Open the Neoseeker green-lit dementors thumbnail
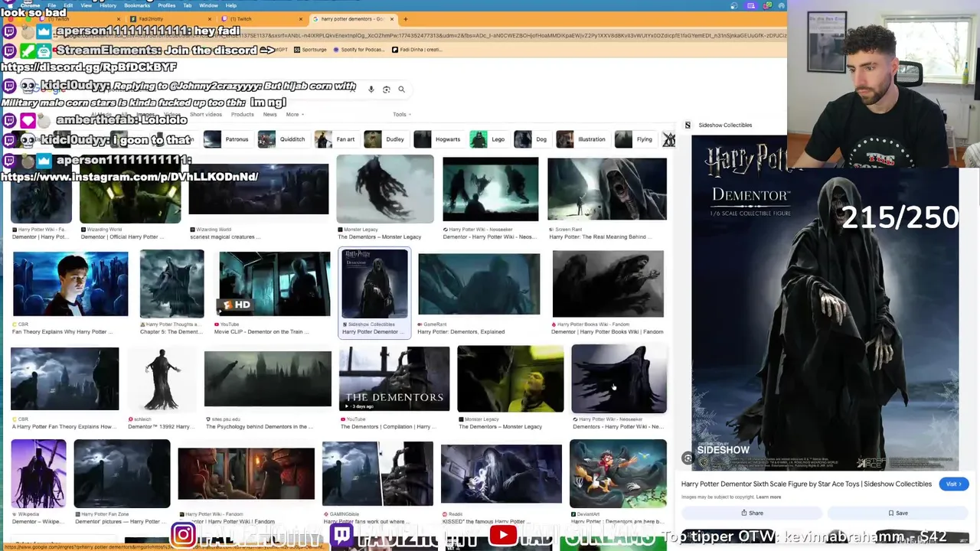Screen dimensions: 980x551 [x=491, y=189]
